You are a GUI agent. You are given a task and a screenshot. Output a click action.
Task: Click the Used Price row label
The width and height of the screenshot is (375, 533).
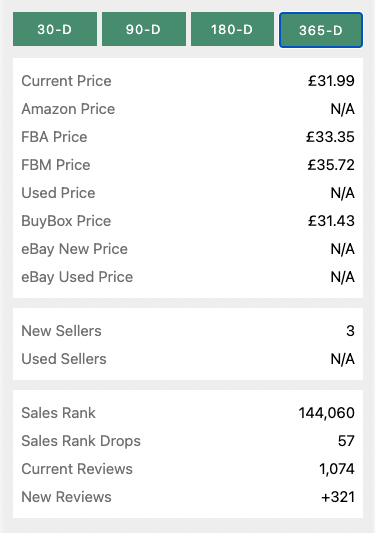[x=58, y=193]
